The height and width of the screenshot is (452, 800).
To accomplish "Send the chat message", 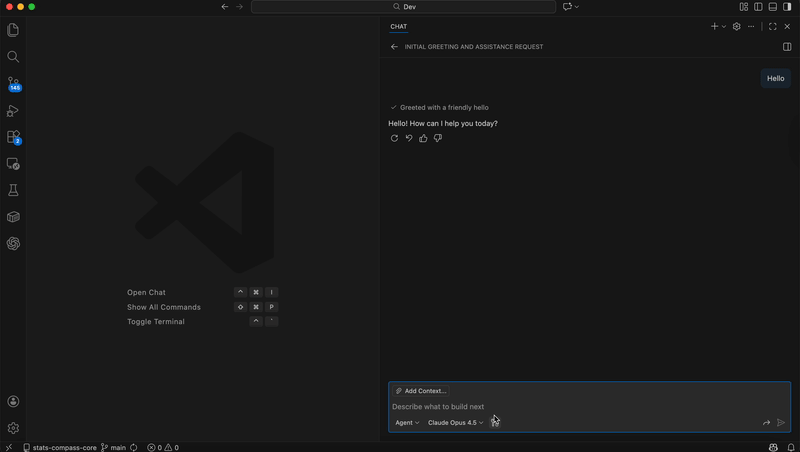I will click(x=781, y=422).
